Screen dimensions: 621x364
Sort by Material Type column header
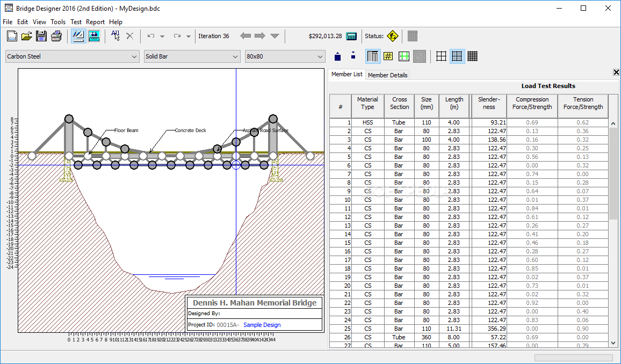point(367,106)
